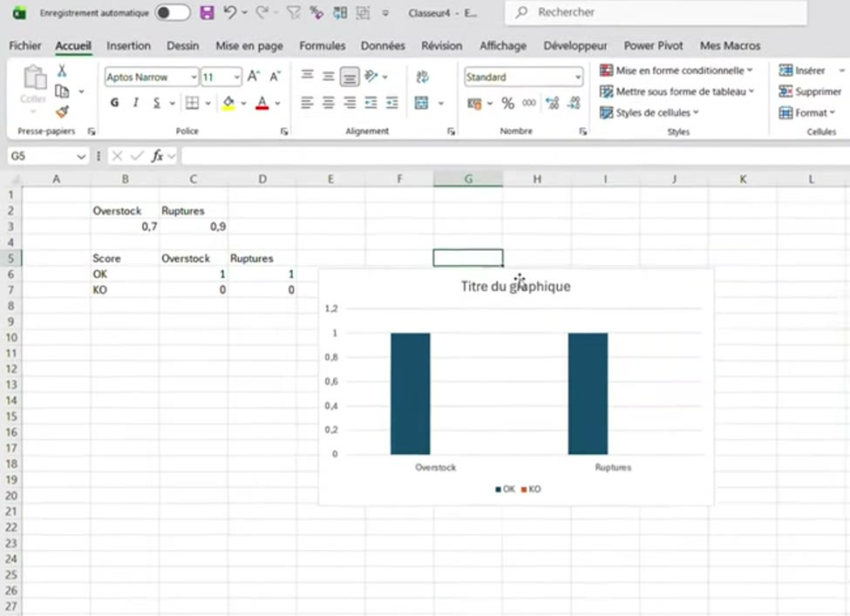Click the Insert Function fx icon

pyautogui.click(x=157, y=156)
